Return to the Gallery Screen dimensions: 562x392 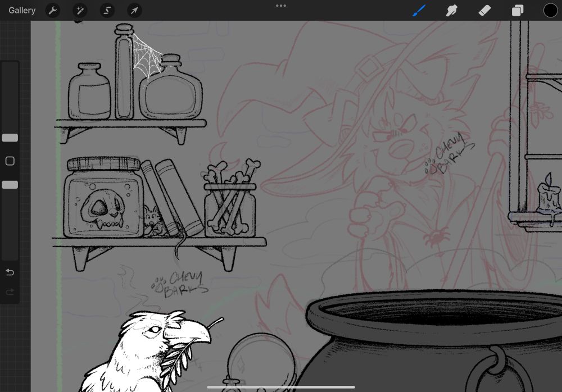tap(22, 11)
